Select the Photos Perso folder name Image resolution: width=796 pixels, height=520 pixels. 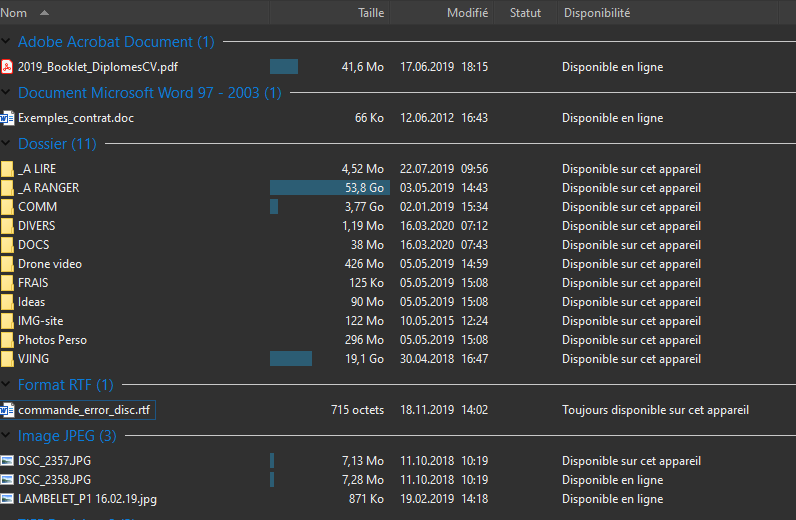(x=52, y=340)
